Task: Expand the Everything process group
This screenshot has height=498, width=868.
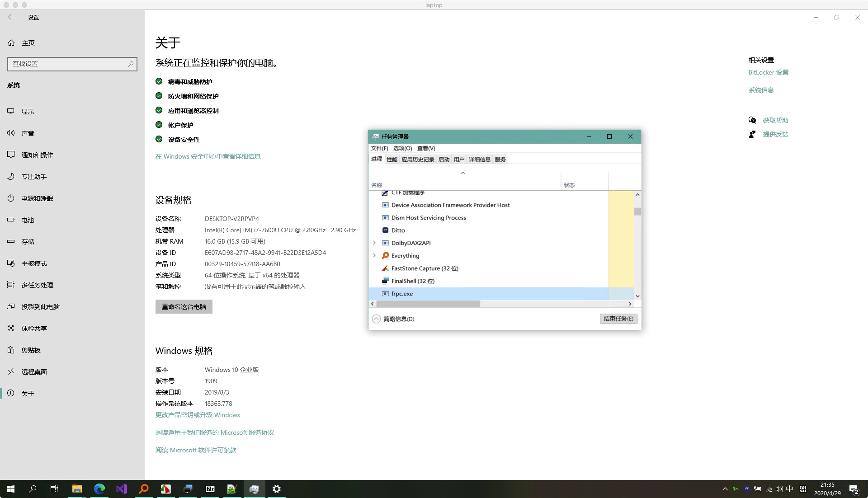Action: 374,255
